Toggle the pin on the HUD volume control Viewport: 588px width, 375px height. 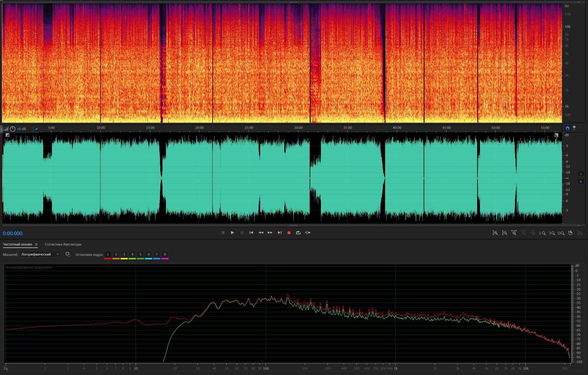pyautogui.click(x=36, y=129)
